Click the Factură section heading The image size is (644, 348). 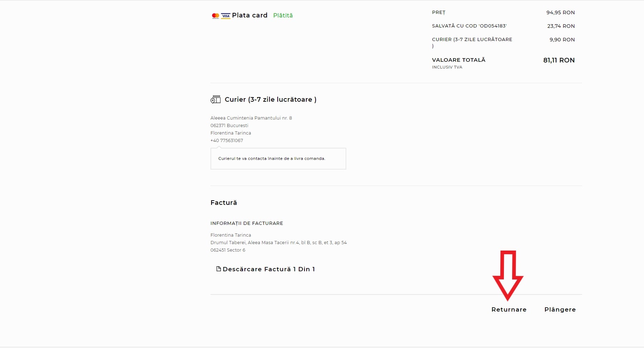[x=224, y=203]
